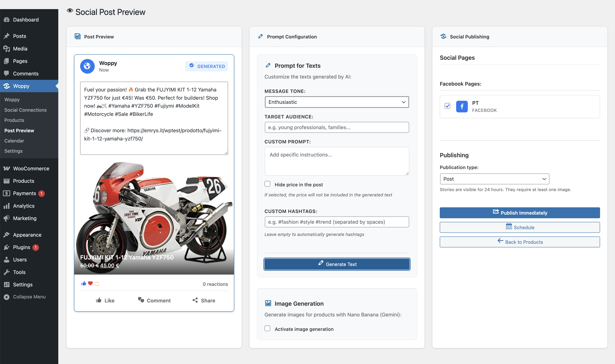Open Products under the Woppy submenu
The height and width of the screenshot is (364, 615).
click(14, 120)
